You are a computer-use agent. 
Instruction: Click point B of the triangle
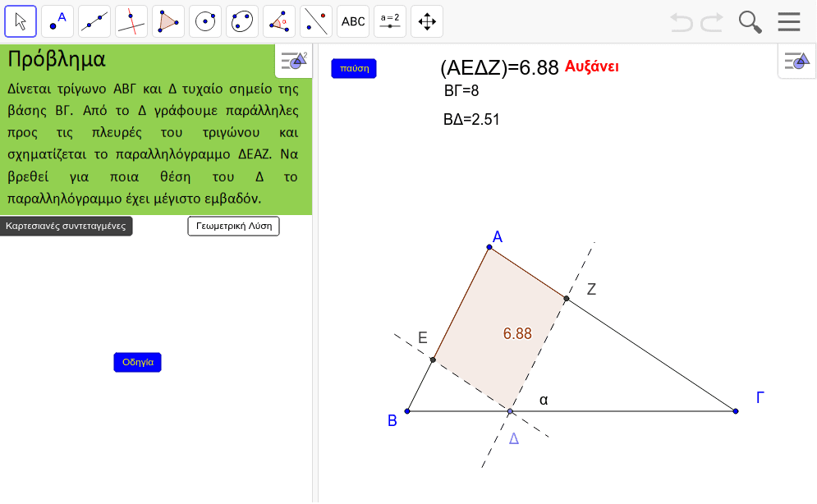pos(407,411)
